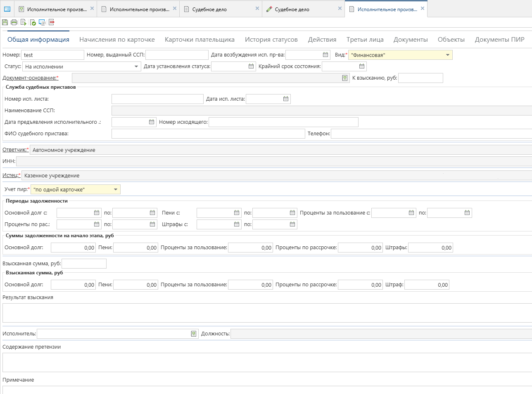
Task: Click the Содержание претензии text area
Action: point(267,363)
